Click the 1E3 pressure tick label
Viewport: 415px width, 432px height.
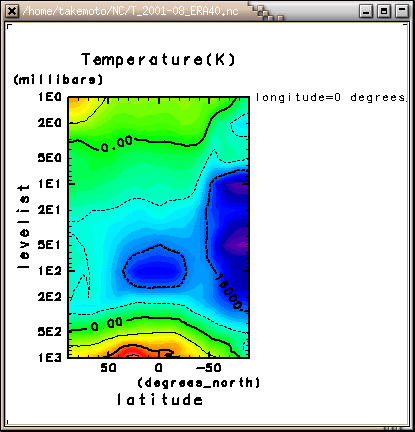[x=50, y=358]
